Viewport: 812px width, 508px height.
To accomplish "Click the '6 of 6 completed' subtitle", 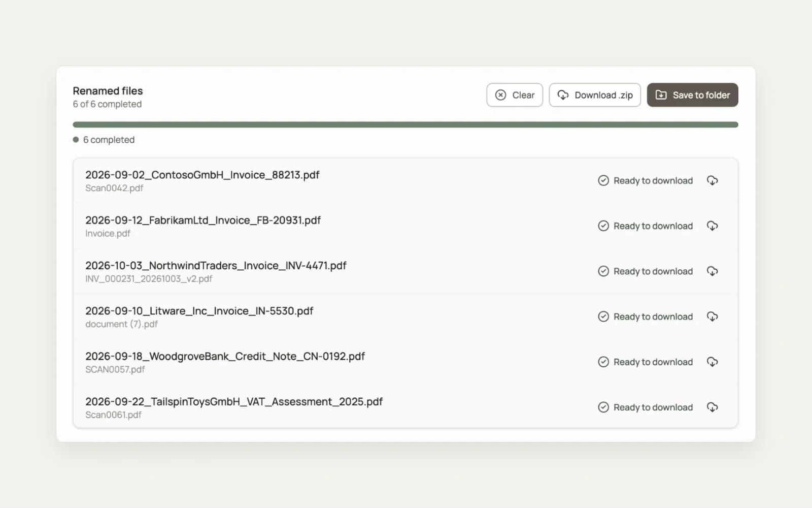I will coord(107,104).
